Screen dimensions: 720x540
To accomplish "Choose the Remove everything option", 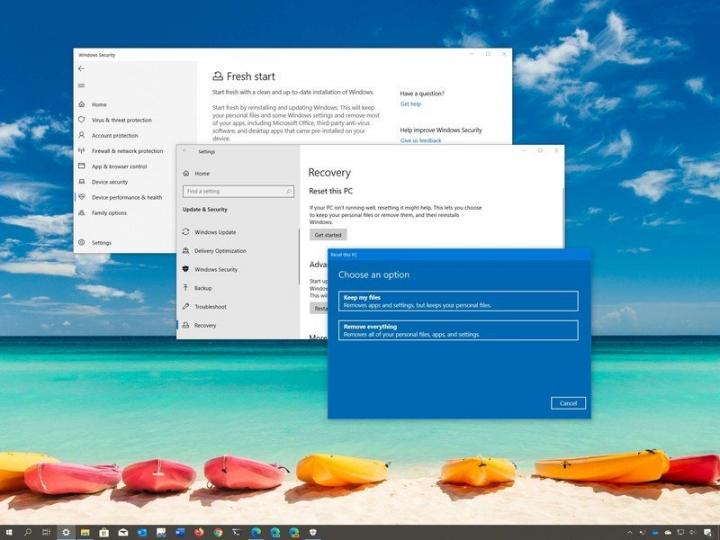I will (458, 330).
